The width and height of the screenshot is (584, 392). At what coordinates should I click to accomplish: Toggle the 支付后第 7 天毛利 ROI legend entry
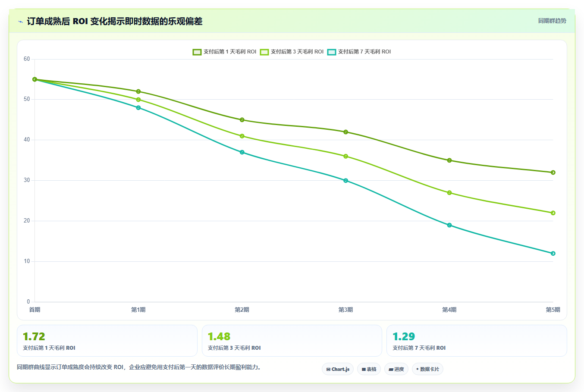pos(359,52)
